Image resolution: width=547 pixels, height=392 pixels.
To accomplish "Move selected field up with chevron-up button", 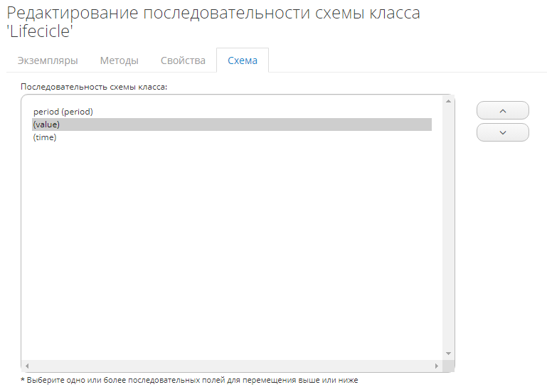I will pyautogui.click(x=502, y=110).
